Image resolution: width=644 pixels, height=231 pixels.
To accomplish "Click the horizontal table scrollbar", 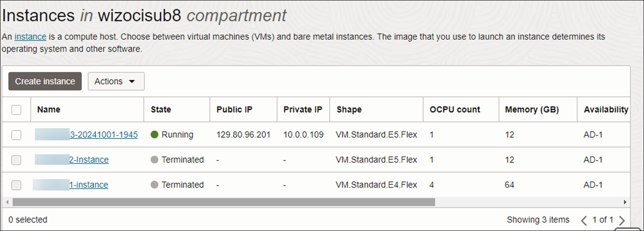I will 224,202.
